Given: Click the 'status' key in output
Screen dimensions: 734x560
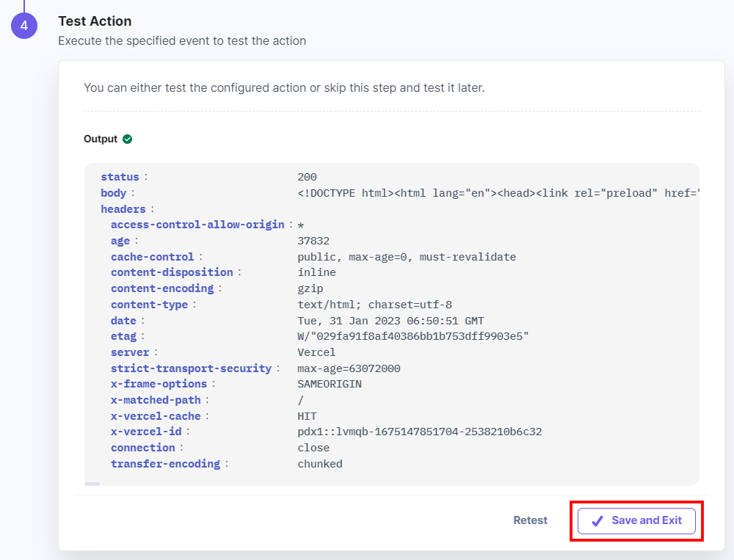Looking at the screenshot, I should tap(120, 177).
